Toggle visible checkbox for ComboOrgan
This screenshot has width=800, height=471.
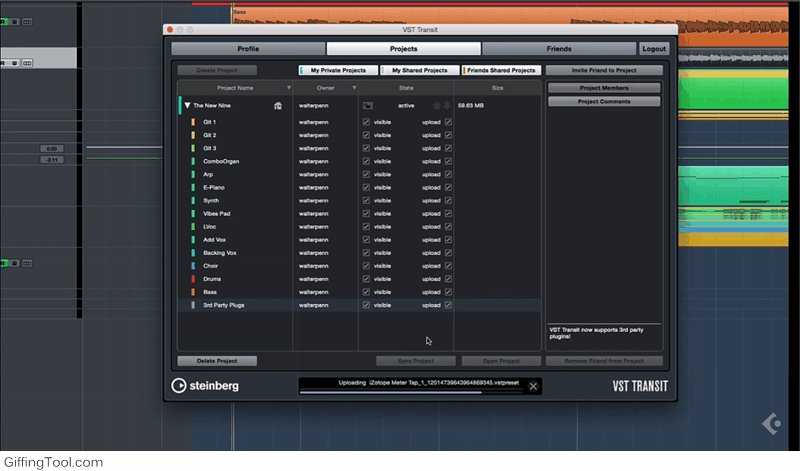(x=366, y=161)
